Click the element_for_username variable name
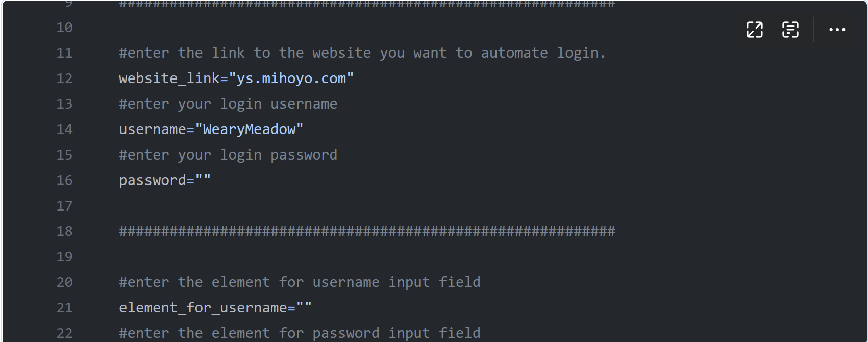 [203, 308]
